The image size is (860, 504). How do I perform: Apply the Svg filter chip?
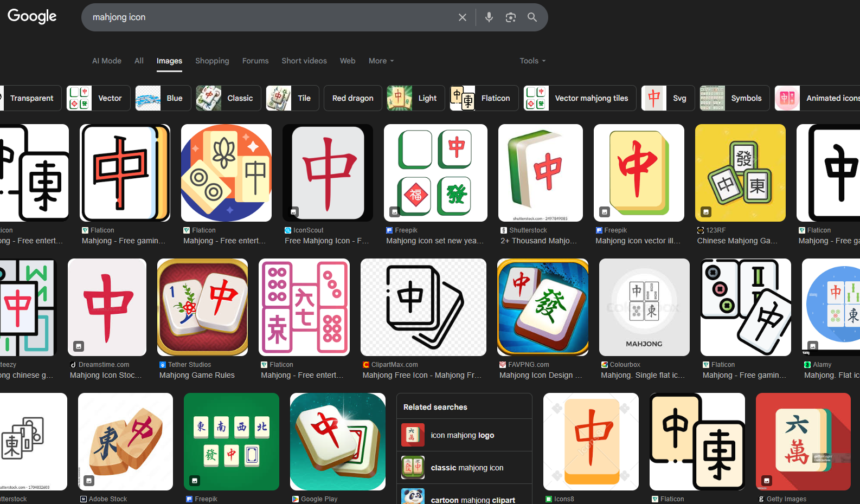pos(668,98)
